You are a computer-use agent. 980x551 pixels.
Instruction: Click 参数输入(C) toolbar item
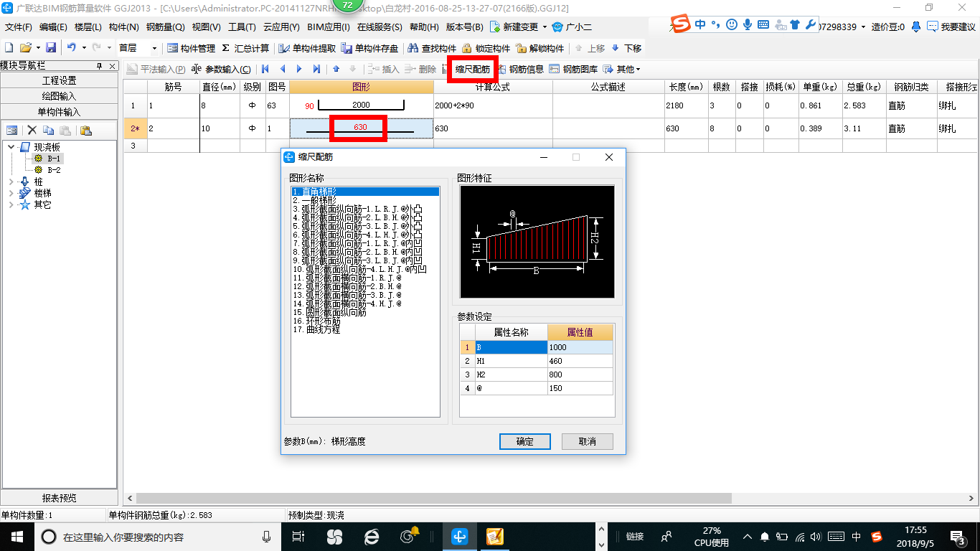coord(222,70)
